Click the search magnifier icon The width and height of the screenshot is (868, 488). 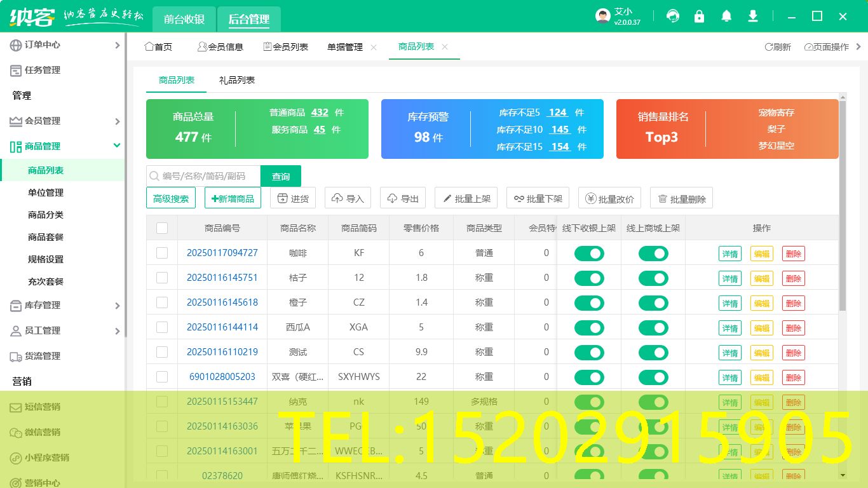[154, 176]
